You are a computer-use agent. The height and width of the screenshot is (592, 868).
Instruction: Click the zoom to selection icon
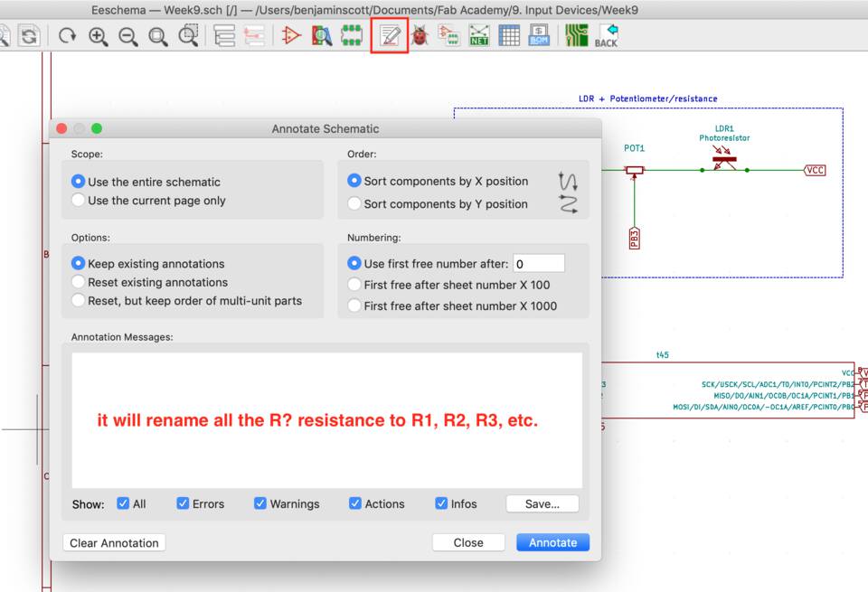click(188, 35)
